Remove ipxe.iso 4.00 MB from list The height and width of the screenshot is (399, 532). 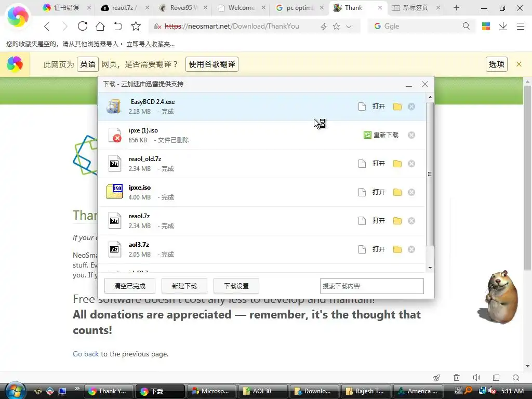tap(411, 192)
